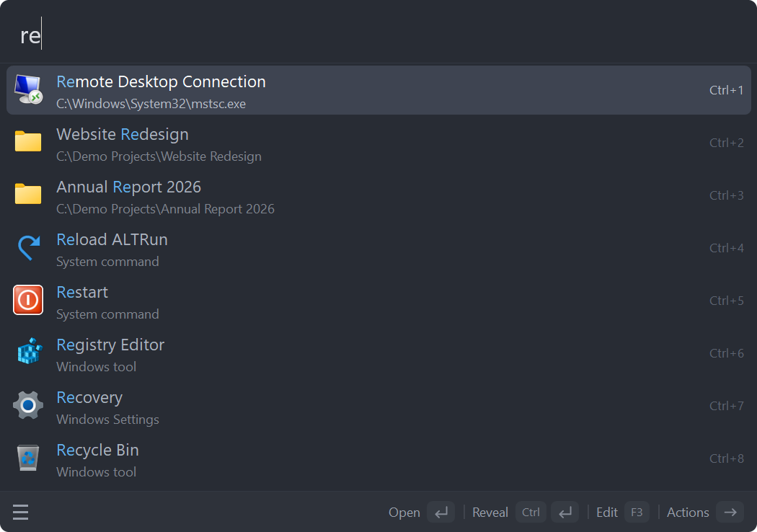This screenshot has height=532, width=757.
Task: Click the path C:\Demo Projects\Annual Report 2026
Action: (165, 209)
